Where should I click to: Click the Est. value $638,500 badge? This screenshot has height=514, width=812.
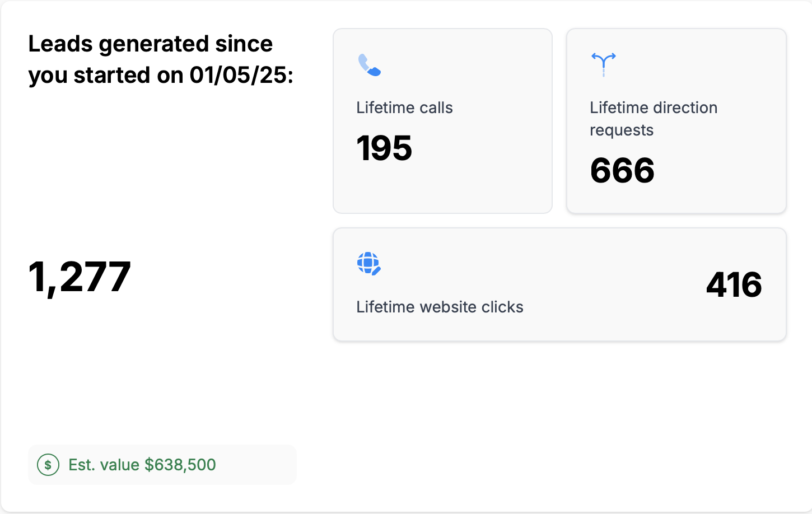[x=162, y=465]
